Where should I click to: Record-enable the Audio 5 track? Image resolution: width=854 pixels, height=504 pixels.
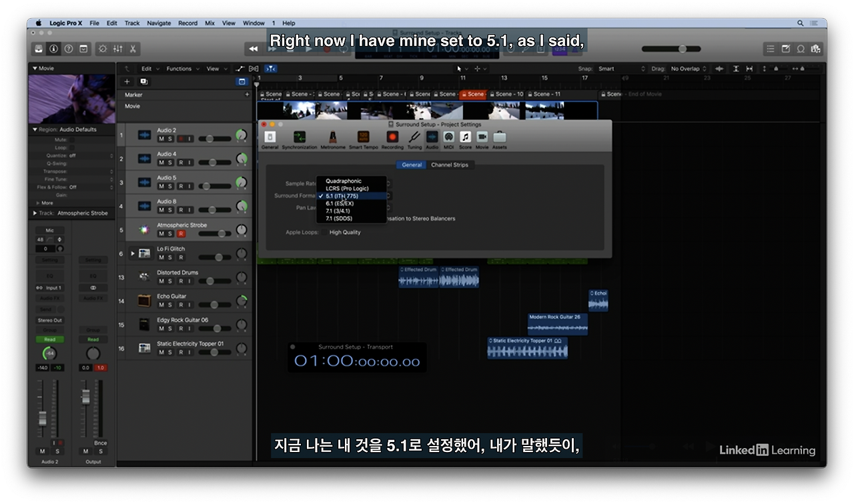(x=180, y=186)
